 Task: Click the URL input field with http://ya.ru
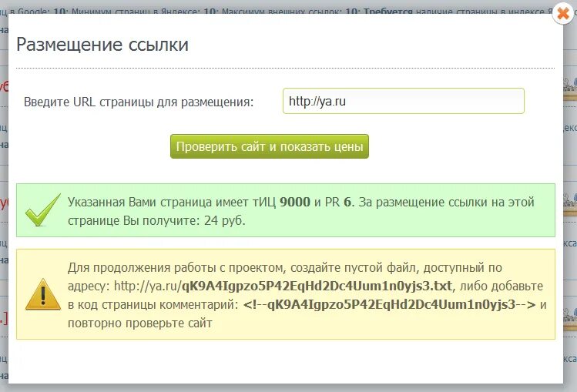click(404, 101)
